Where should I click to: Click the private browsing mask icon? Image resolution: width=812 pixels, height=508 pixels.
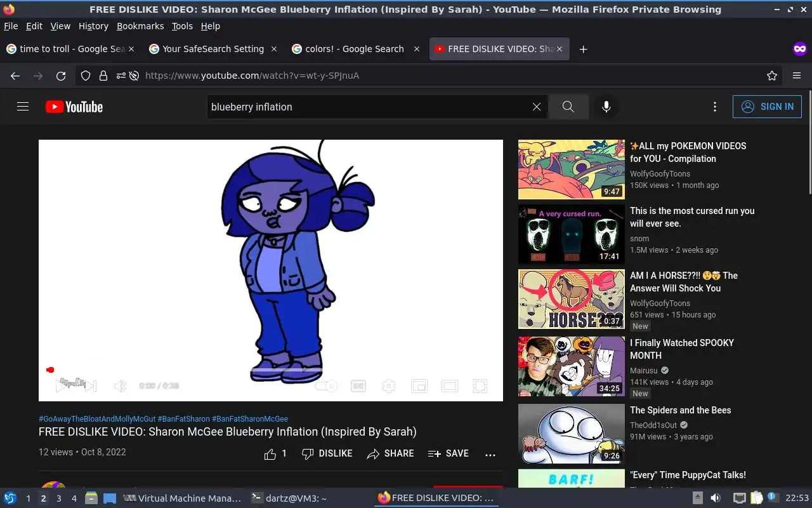click(x=800, y=49)
